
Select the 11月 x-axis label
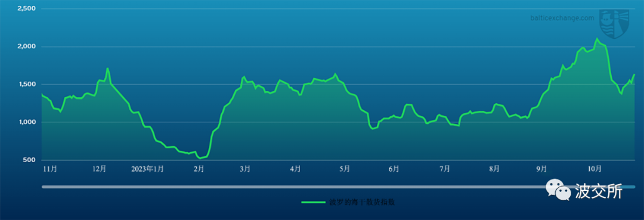click(50, 169)
